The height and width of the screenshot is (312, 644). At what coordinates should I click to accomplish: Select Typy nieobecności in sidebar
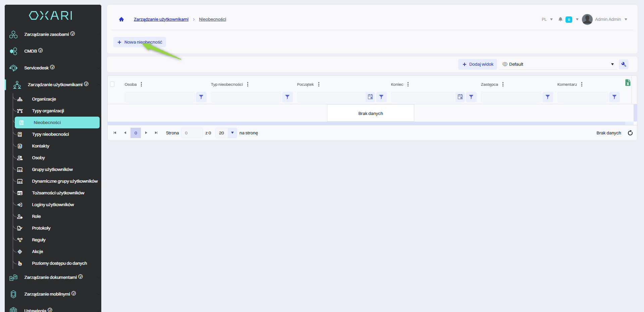click(50, 134)
